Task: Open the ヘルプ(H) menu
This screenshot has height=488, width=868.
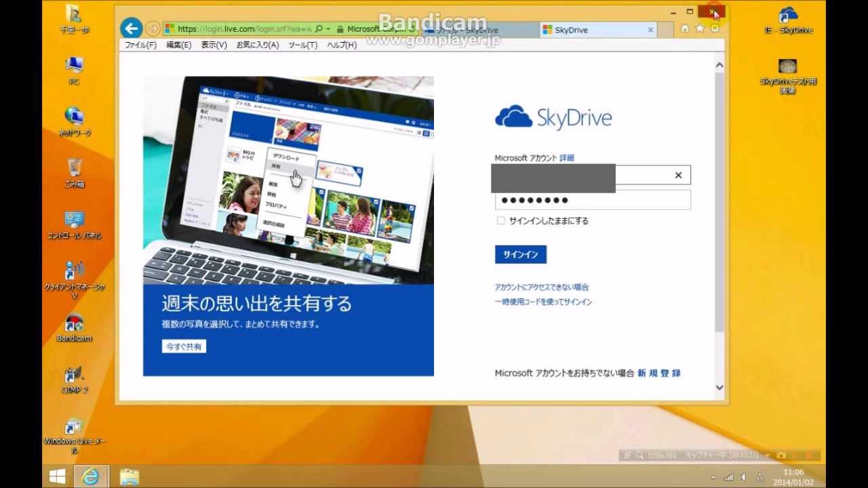Action: (x=342, y=45)
